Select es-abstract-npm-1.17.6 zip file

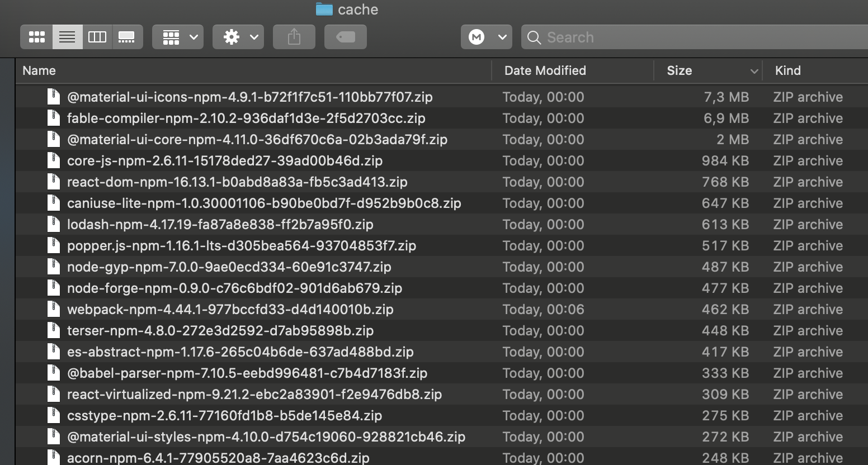[x=240, y=352]
